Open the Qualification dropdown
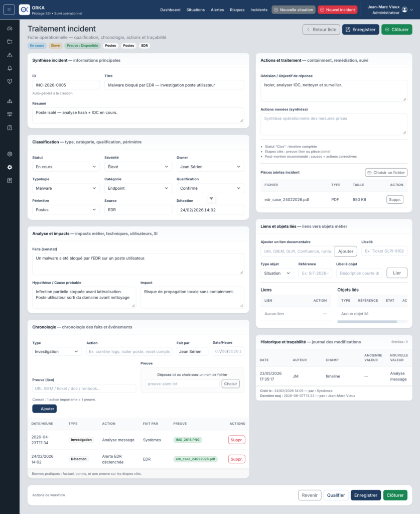The width and height of the screenshot is (420, 514). pyautogui.click(x=210, y=188)
